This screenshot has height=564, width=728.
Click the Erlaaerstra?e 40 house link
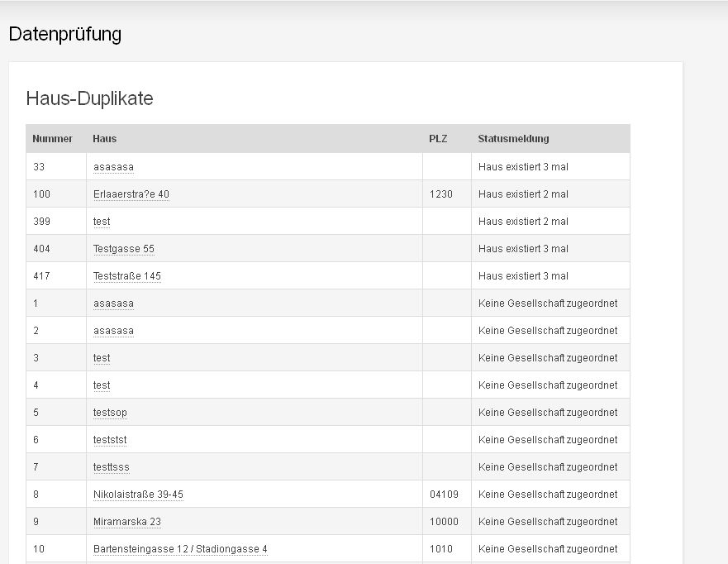pos(131,194)
